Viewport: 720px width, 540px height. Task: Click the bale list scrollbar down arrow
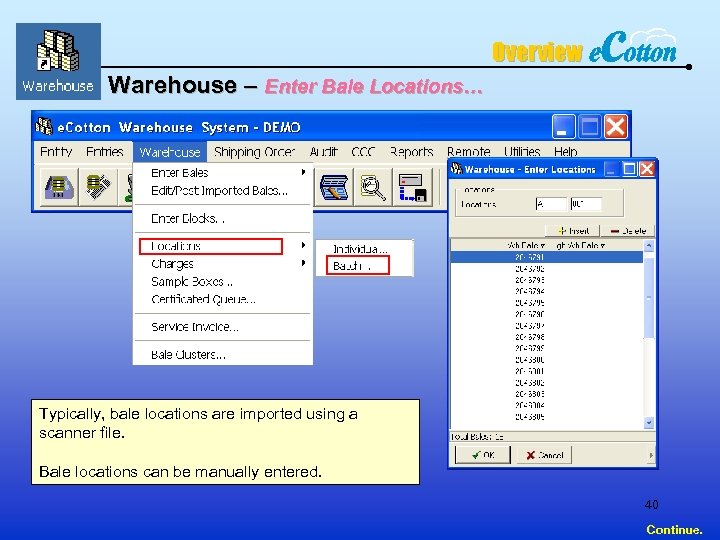[x=649, y=422]
